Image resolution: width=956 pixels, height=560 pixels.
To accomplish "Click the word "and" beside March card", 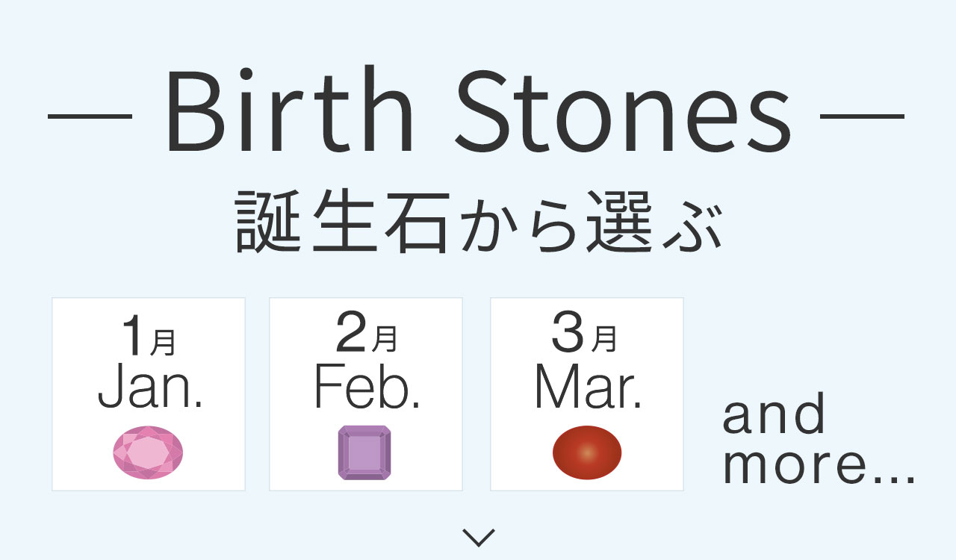I will tap(775, 415).
